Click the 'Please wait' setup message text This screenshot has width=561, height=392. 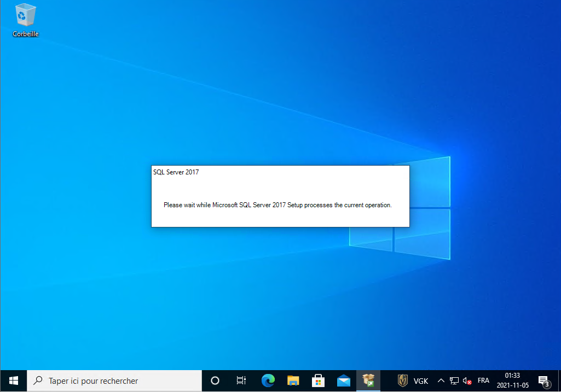click(x=277, y=205)
